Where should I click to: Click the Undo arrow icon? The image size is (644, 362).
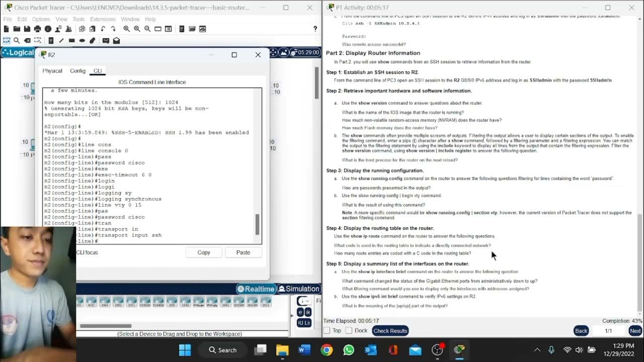[x=102, y=29]
